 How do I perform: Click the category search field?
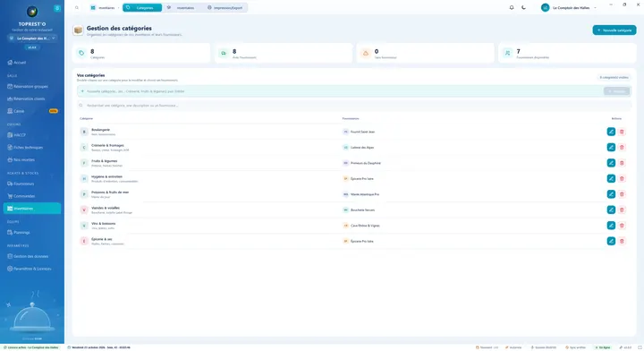point(354,106)
